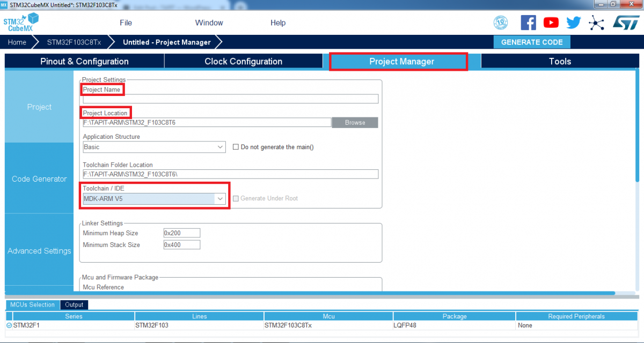Screen dimensions: 644x343
Task: Open the YouTube icon link
Action: click(x=551, y=23)
